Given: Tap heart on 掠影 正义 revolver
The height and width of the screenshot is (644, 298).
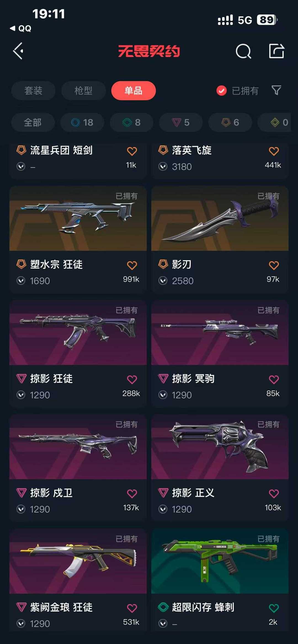Looking at the screenshot, I should tap(274, 494).
